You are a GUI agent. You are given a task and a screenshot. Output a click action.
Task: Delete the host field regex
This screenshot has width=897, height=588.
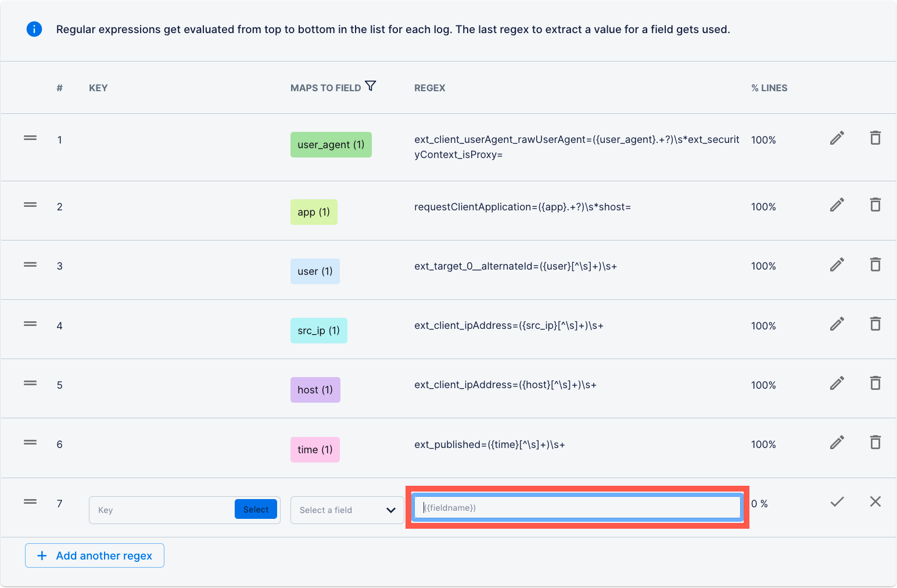[x=876, y=383]
